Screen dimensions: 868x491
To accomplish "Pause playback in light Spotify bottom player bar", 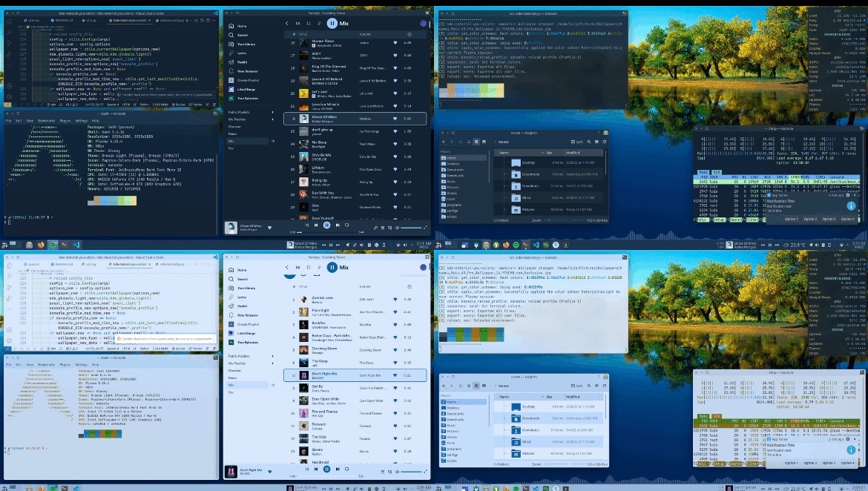I will pyautogui.click(x=326, y=469).
